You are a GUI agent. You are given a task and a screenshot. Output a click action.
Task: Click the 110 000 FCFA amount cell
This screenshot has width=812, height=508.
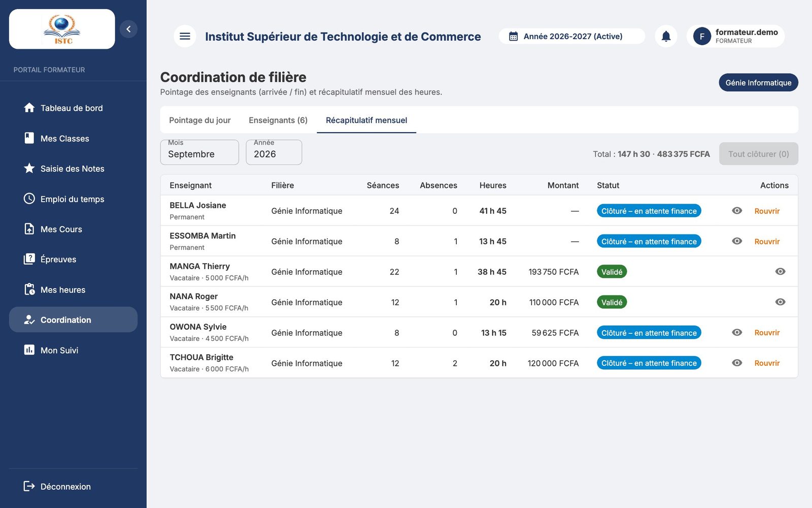click(554, 302)
